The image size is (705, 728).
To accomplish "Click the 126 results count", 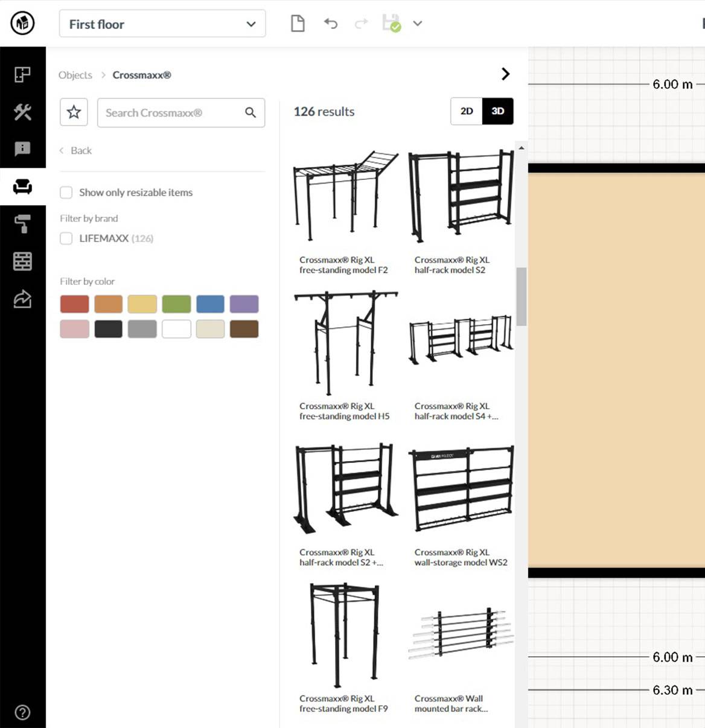I will click(324, 112).
